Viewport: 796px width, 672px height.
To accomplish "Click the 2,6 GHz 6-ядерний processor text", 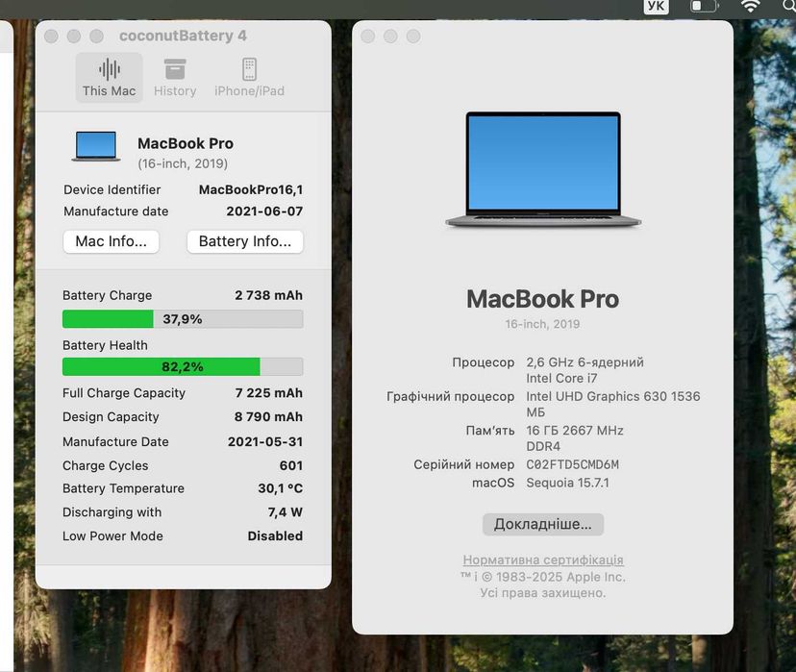I will 585,362.
